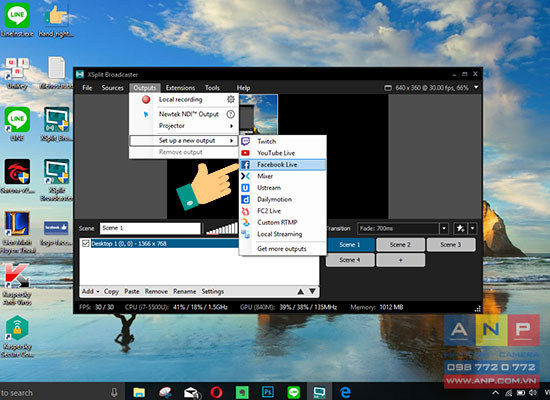Click the transition star settings icon
This screenshot has width=550, height=400.
click(x=460, y=229)
